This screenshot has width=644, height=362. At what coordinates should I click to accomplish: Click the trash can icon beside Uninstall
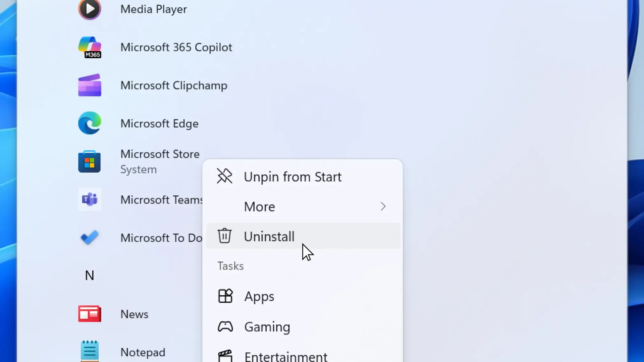224,236
